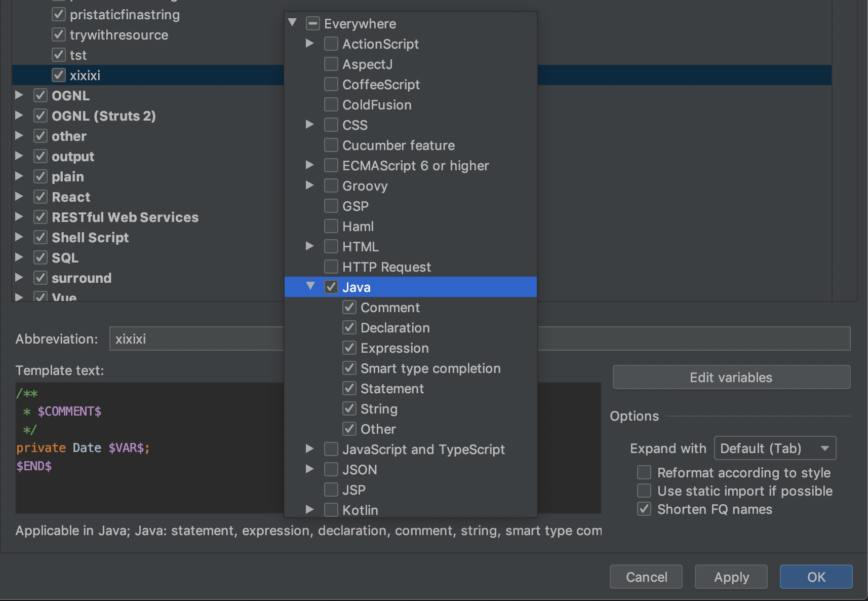Click the Cancel button
Viewport: 868px width, 601px height.
(x=646, y=577)
